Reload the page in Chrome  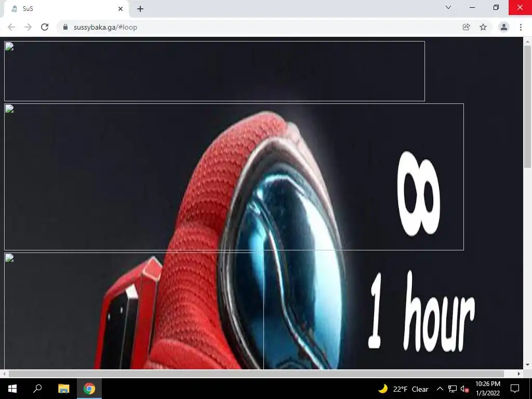[x=45, y=27]
